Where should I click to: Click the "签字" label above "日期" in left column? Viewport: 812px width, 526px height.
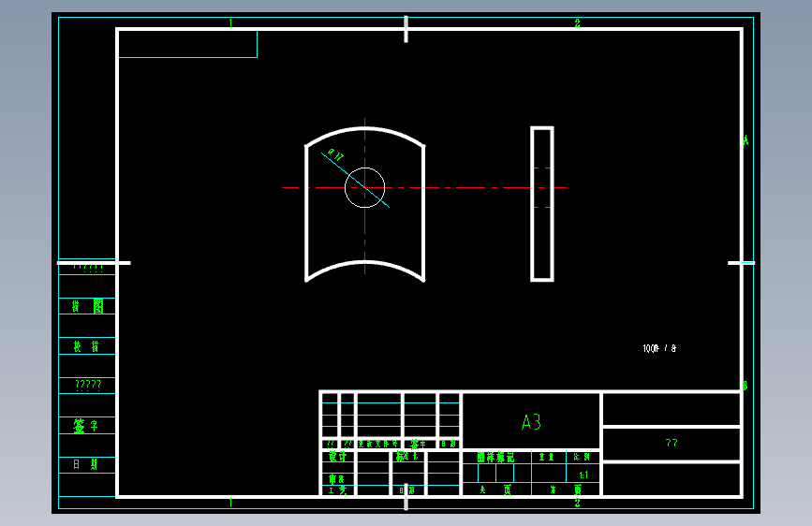coord(85,426)
